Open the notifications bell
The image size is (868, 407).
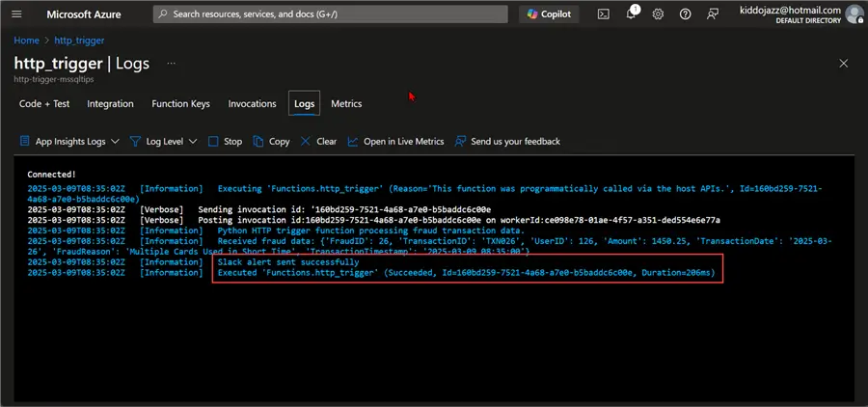point(631,14)
